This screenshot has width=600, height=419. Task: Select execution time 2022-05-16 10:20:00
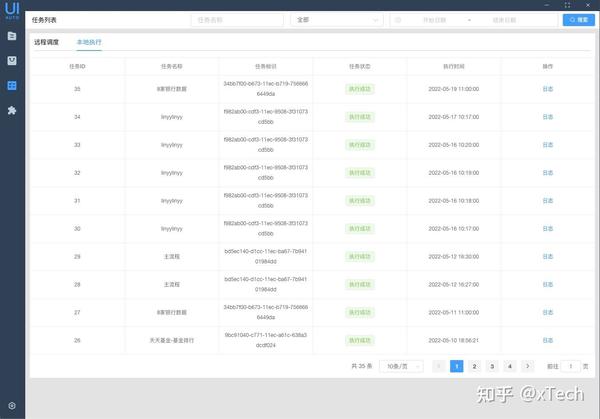click(454, 145)
